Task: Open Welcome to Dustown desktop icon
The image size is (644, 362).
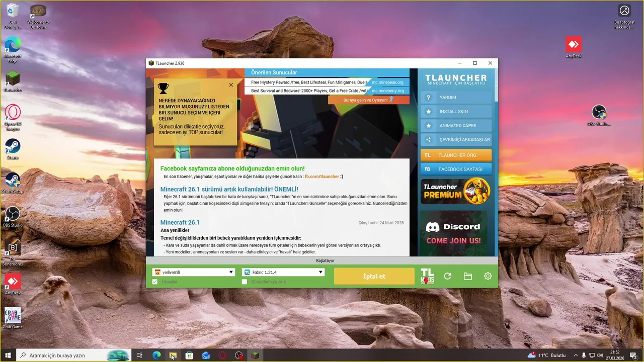Action: click(x=38, y=17)
